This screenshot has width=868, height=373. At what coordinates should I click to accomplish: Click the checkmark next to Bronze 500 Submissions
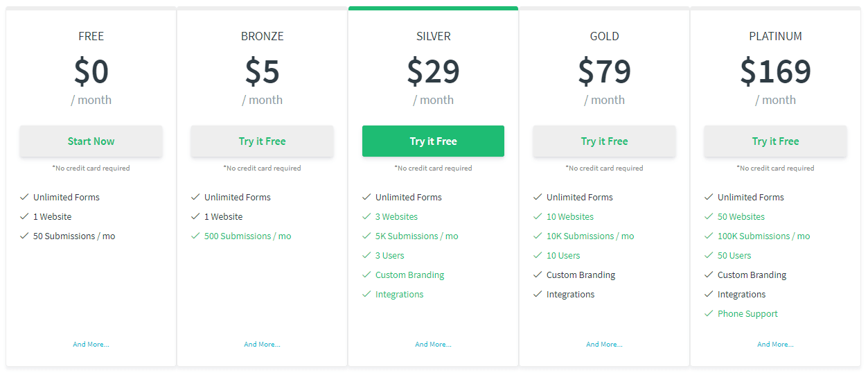point(195,236)
